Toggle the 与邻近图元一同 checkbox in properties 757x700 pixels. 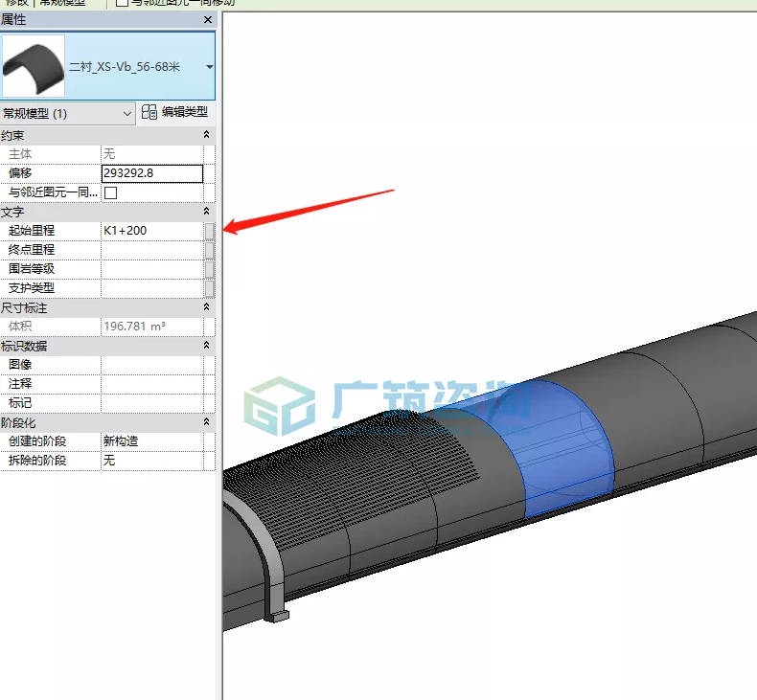pyautogui.click(x=110, y=193)
